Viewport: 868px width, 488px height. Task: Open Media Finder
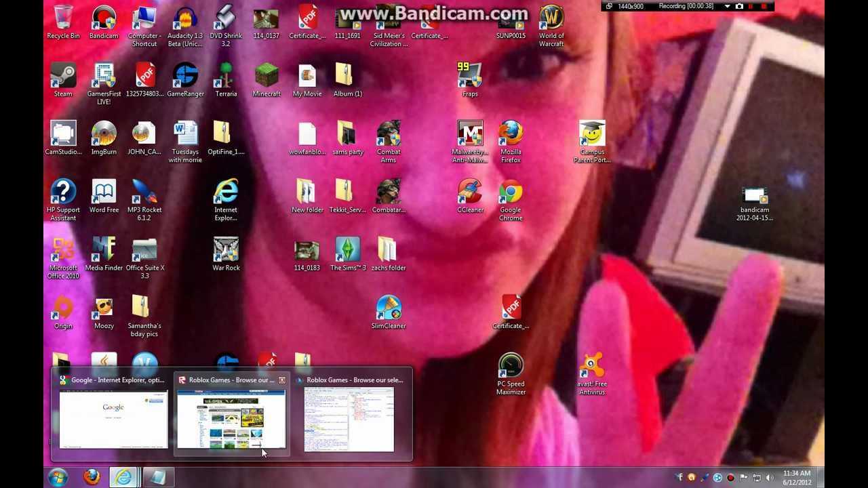click(104, 254)
